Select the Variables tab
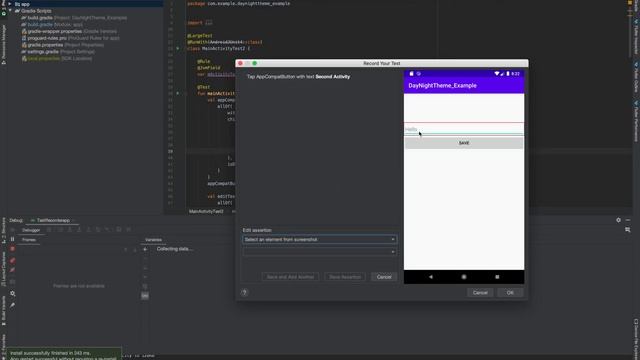 coord(153,240)
